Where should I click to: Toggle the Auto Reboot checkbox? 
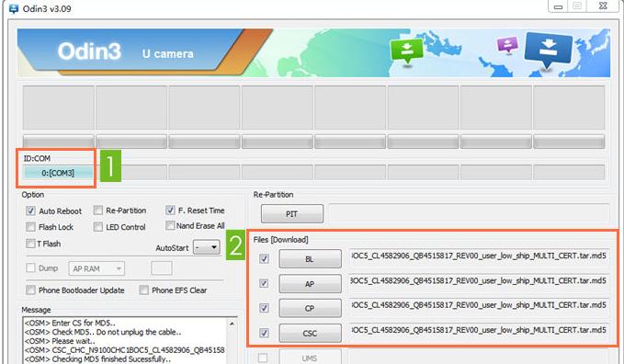click(30, 210)
